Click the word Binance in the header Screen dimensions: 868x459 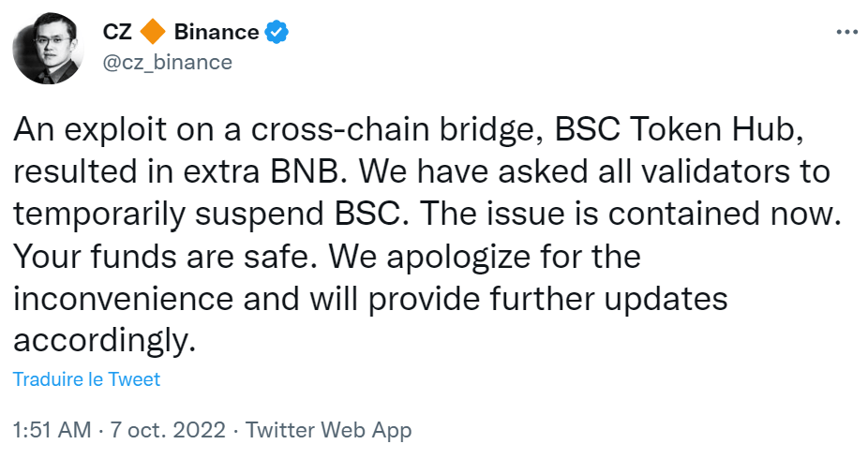(216, 33)
